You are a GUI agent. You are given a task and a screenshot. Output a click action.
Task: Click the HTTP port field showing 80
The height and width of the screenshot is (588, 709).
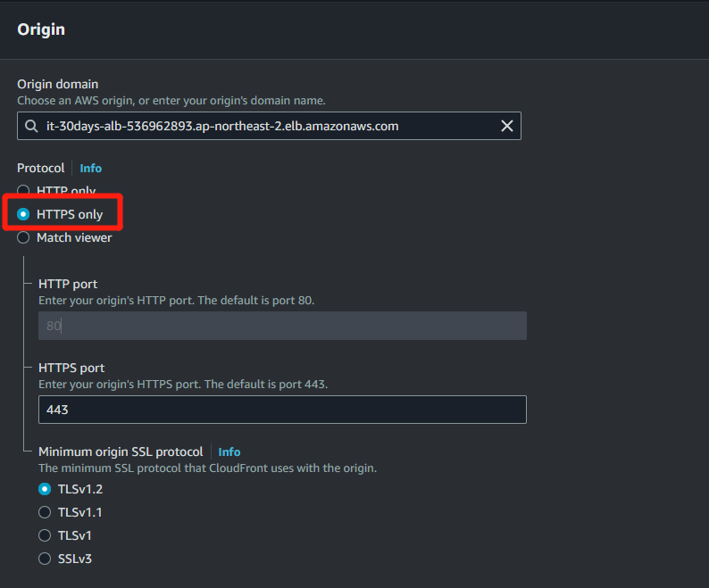[x=282, y=326]
